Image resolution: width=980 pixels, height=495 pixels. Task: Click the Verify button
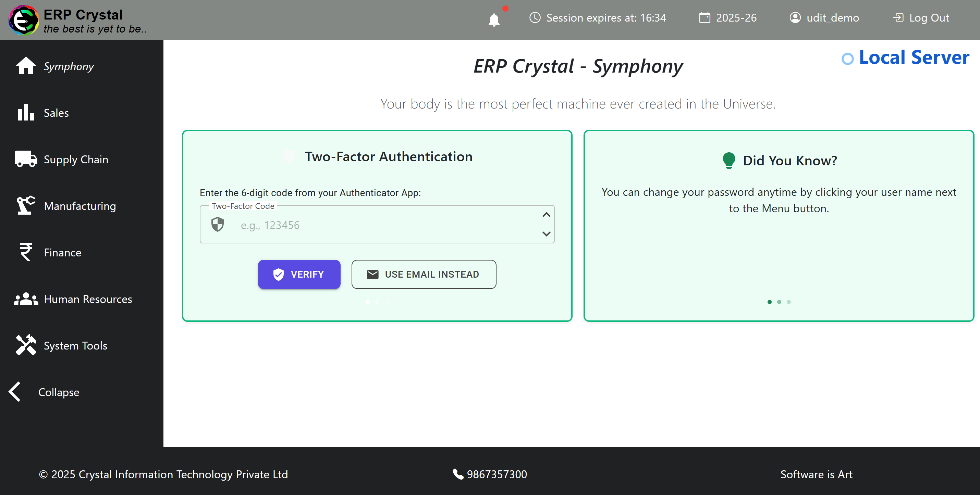pos(299,274)
